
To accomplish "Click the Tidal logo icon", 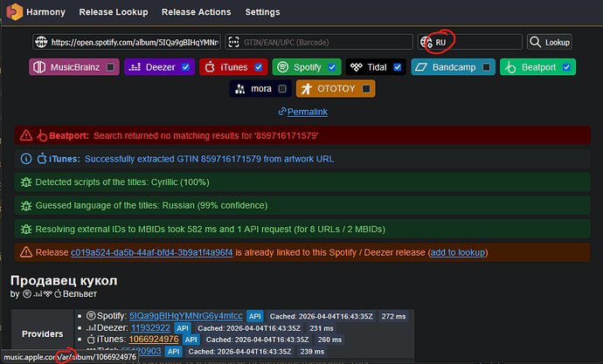I will (x=356, y=67).
